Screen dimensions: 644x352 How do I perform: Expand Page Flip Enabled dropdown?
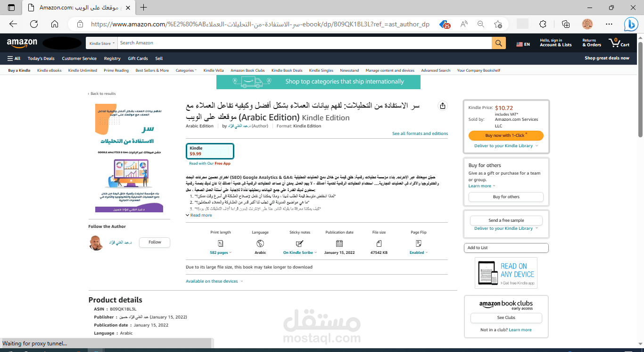click(x=419, y=252)
